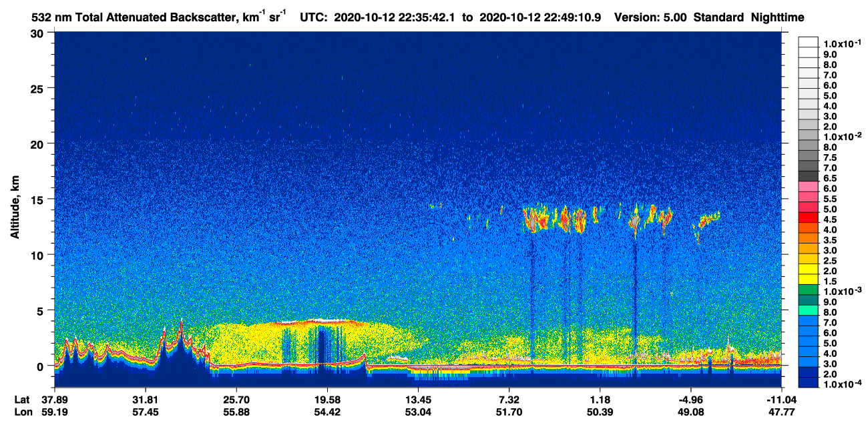Click the 'Lon' row label
Screen dimensions: 868x445
tap(23, 412)
